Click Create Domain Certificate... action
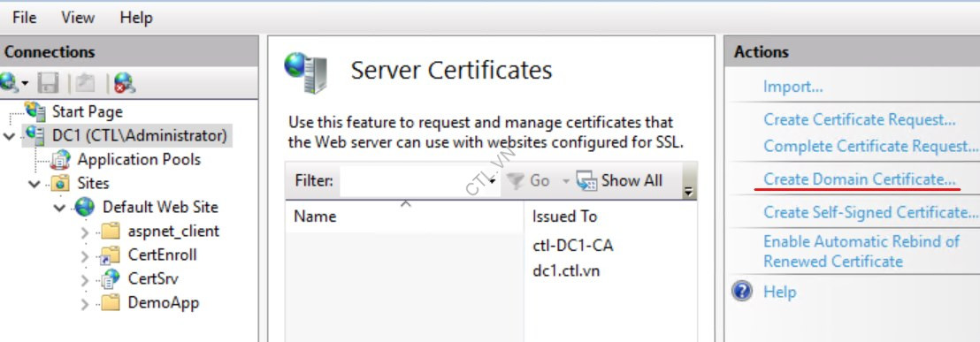The height and width of the screenshot is (342, 980). (860, 179)
